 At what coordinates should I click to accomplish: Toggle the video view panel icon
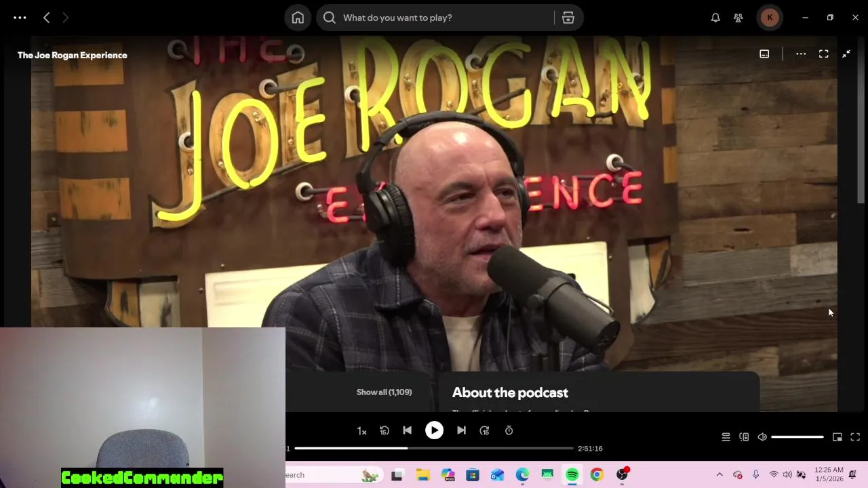pyautogui.click(x=764, y=54)
